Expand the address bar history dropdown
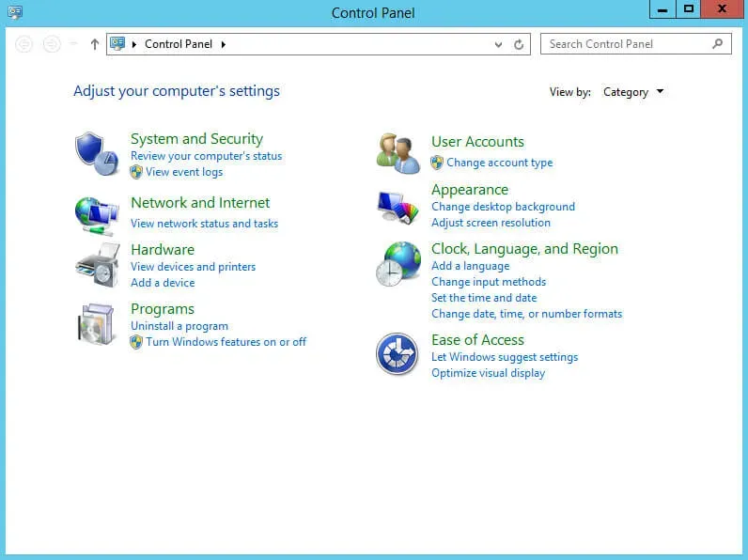The image size is (748, 560). pos(498,45)
